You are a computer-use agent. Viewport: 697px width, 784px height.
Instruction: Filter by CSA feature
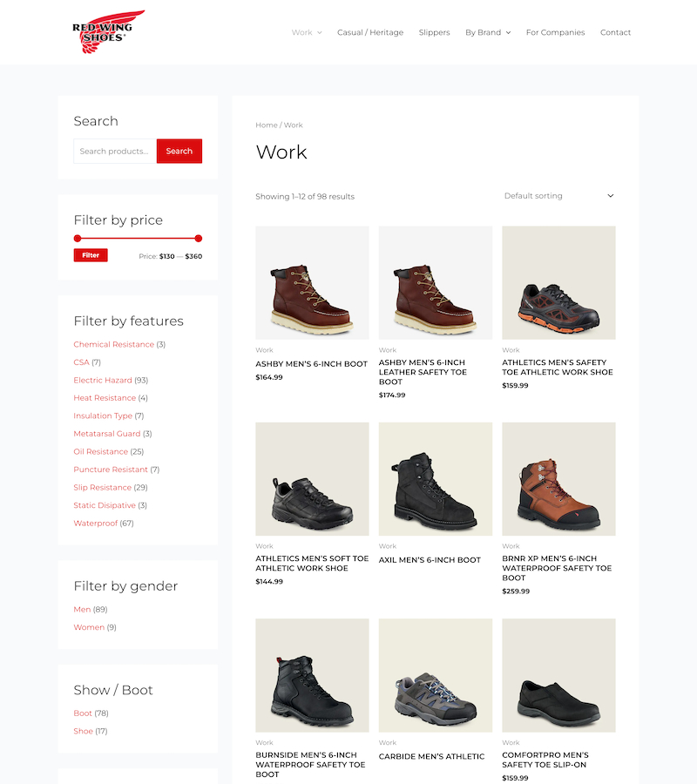[x=81, y=362]
